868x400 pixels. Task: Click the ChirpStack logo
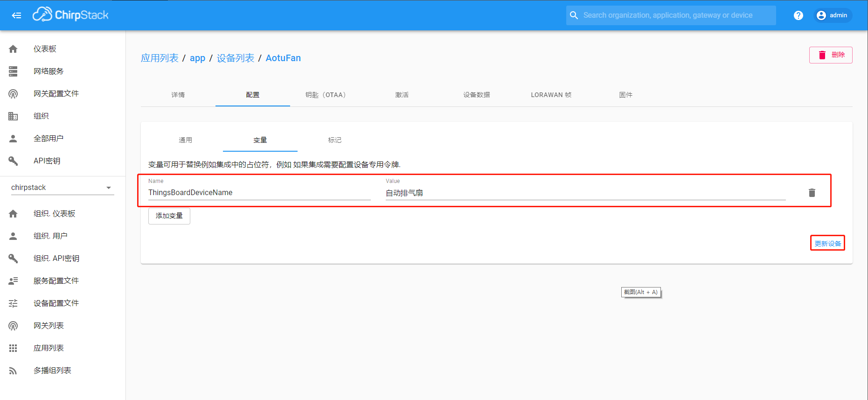70,15
